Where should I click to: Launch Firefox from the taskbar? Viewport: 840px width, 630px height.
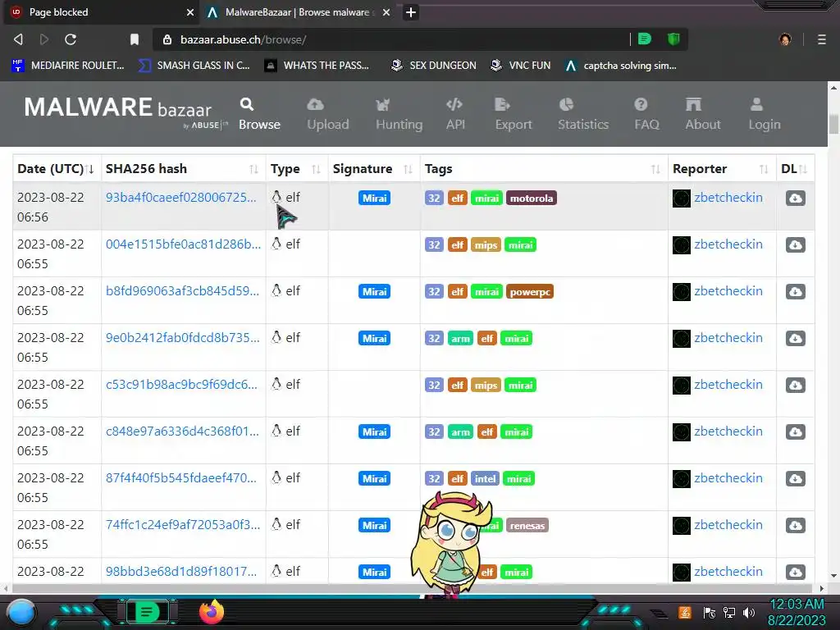[x=212, y=612]
